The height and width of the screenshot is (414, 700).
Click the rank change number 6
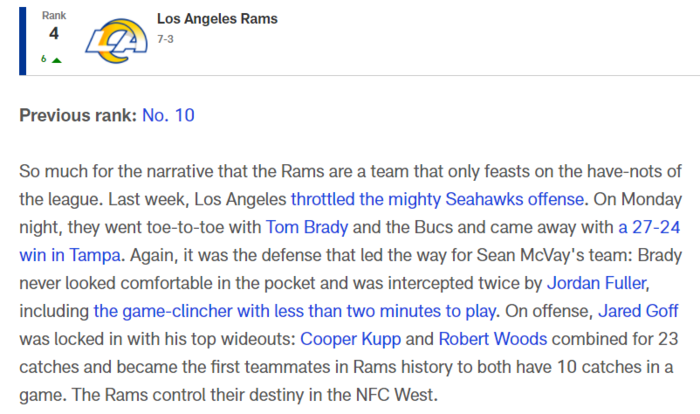point(44,59)
